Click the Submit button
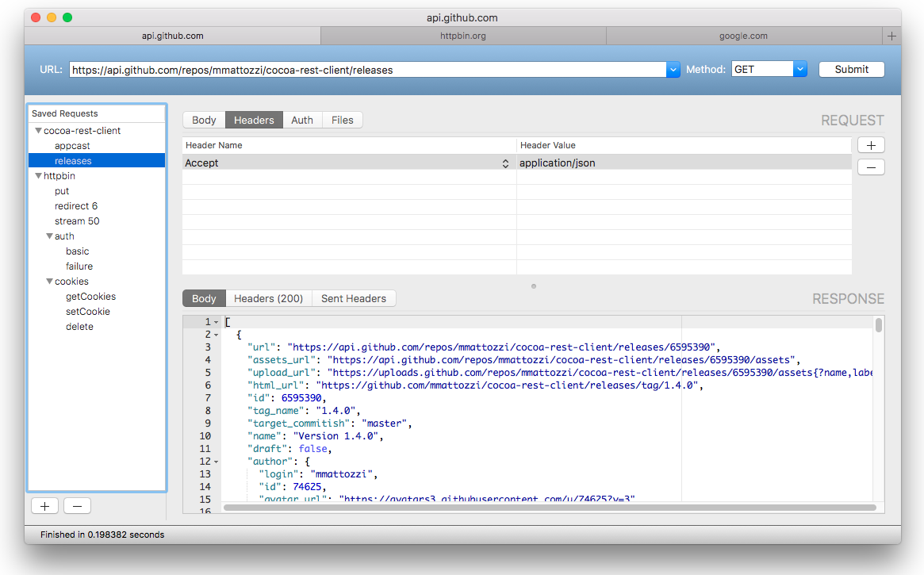This screenshot has width=924, height=575. click(852, 70)
